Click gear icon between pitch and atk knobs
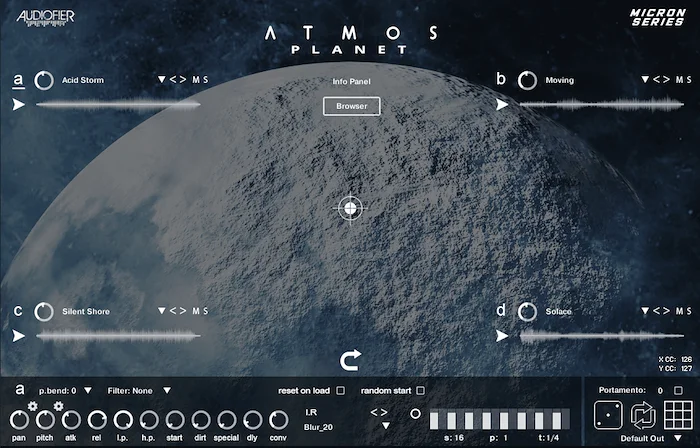Screen dimensions: 700x448 coord(58,406)
